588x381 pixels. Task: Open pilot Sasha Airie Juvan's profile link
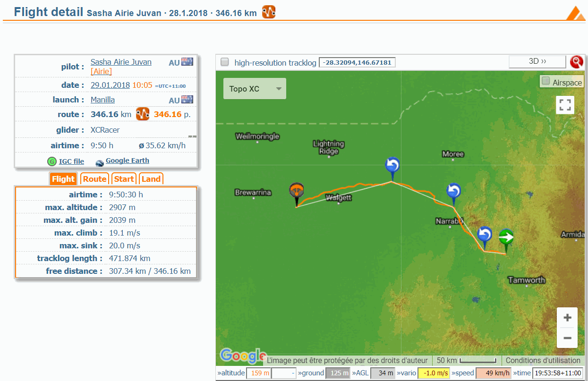121,62
